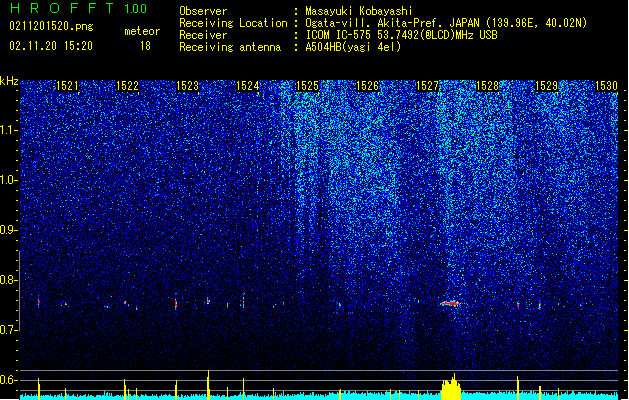
Task: Click the 1.0 frequency axis label
Action: point(9,180)
